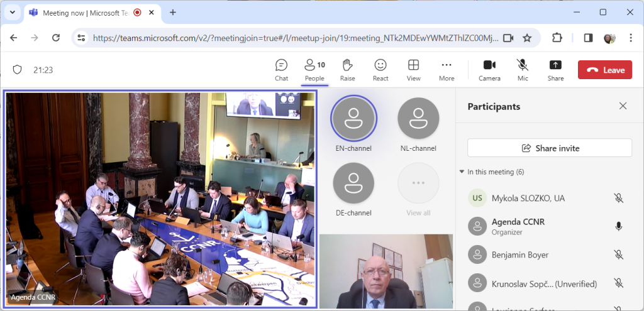Open the React emoji menu
644x311 pixels.
[380, 70]
